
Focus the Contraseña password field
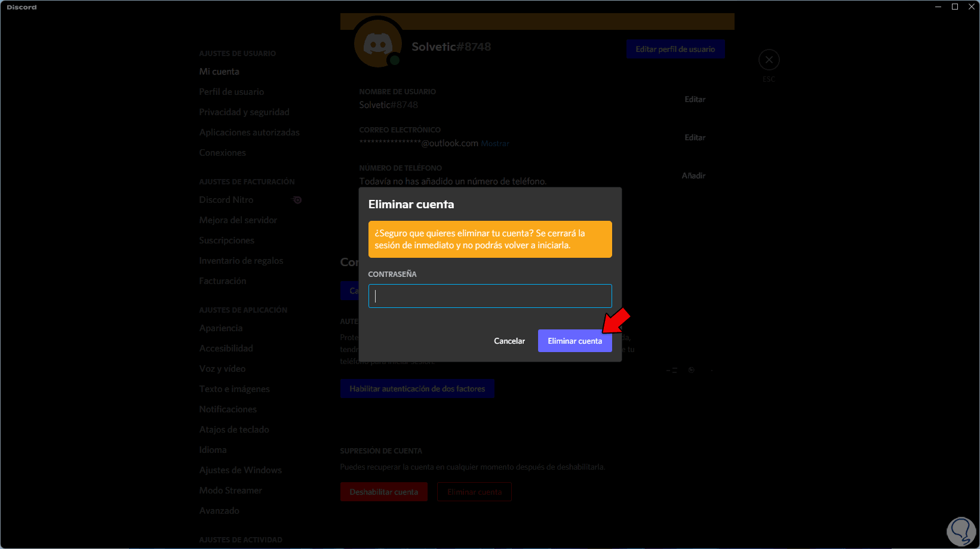coord(490,296)
